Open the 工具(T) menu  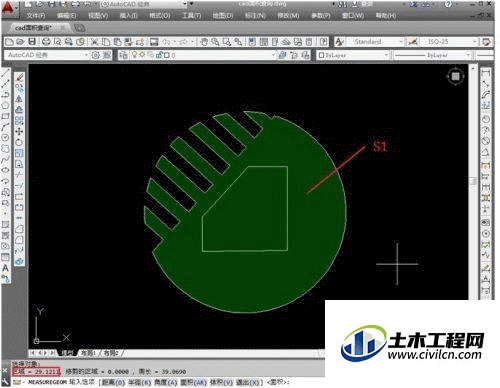tap(192, 16)
